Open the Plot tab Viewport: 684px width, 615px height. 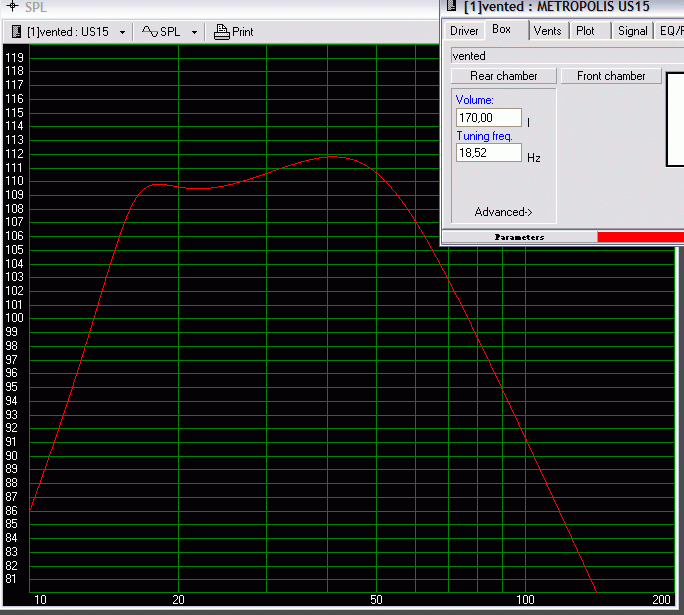pos(585,31)
